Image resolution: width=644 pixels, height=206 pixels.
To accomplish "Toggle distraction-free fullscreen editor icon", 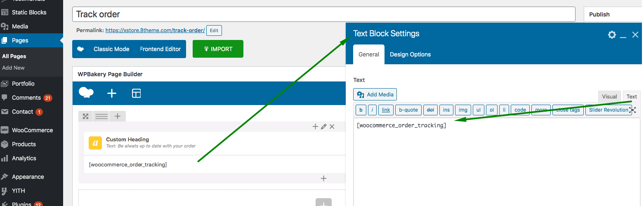I will pos(633,110).
